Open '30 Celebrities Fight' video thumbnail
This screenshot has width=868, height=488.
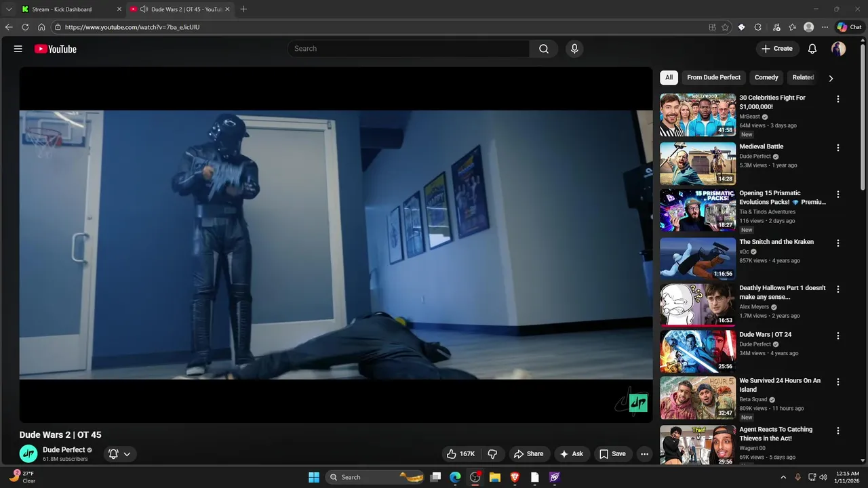[x=698, y=115]
